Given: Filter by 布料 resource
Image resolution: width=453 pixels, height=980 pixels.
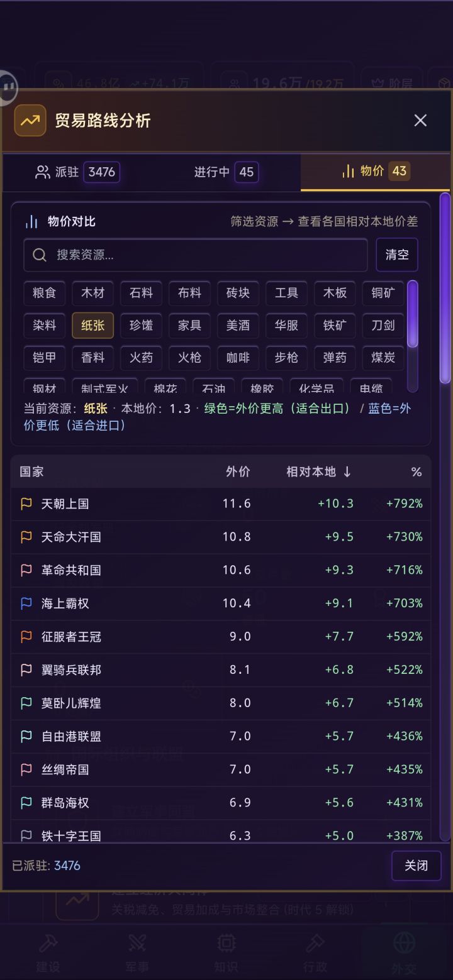Looking at the screenshot, I should pos(190,293).
